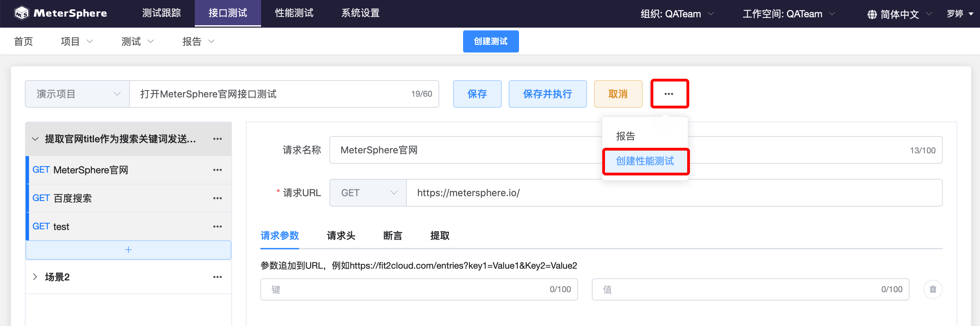The image size is (980, 326).
Task: Click the 保存 button
Action: coord(477,94)
